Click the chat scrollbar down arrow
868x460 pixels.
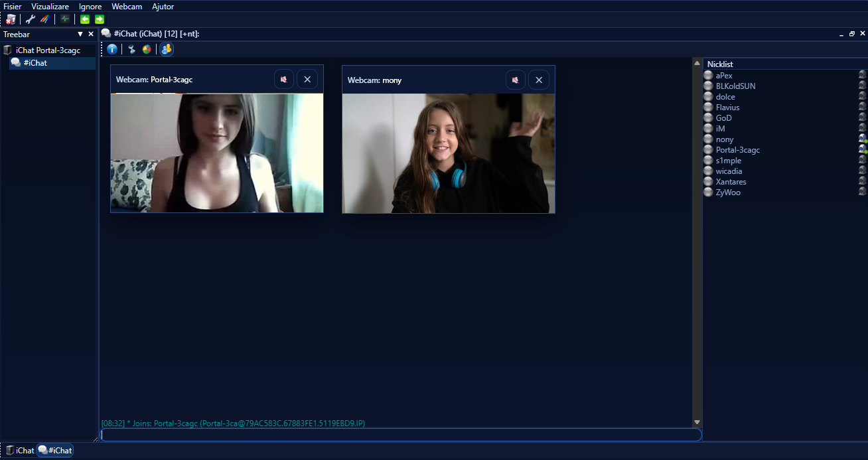tap(697, 422)
